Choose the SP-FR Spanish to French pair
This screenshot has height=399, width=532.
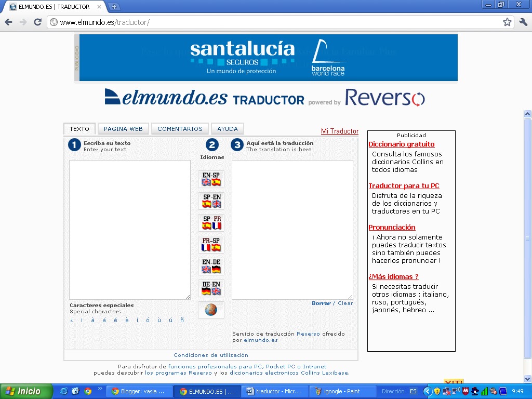point(211,222)
